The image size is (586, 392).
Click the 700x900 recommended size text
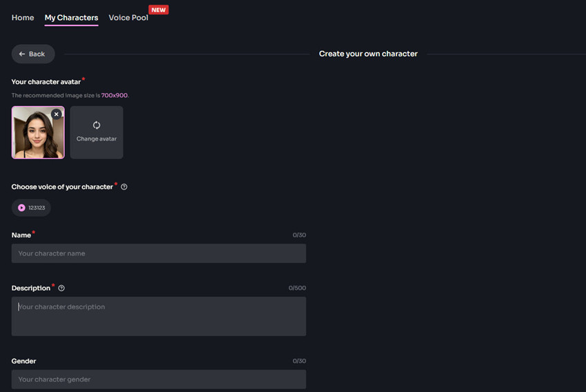coord(114,95)
